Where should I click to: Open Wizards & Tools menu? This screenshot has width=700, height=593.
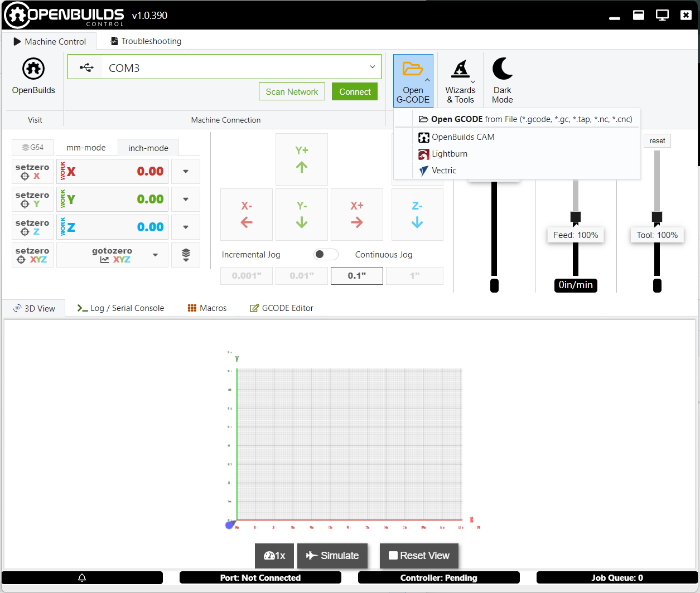pyautogui.click(x=460, y=81)
